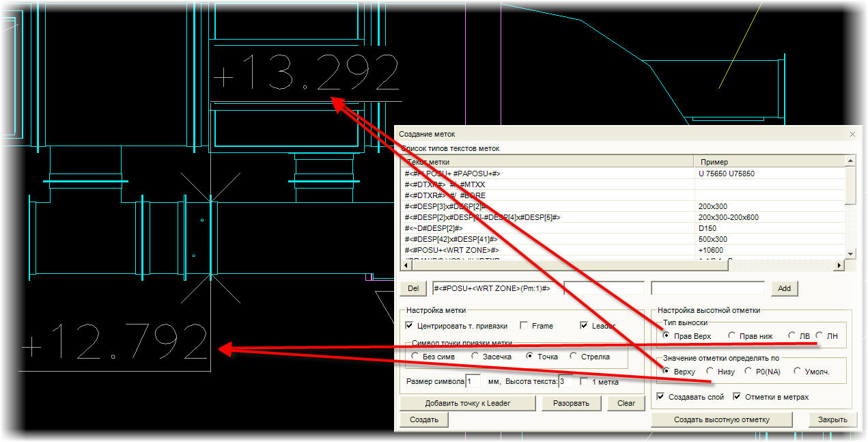Select the '#<#DESP[42]x#DESP[41]#>' label row
Screen dimensions: 868x442
click(x=624, y=239)
